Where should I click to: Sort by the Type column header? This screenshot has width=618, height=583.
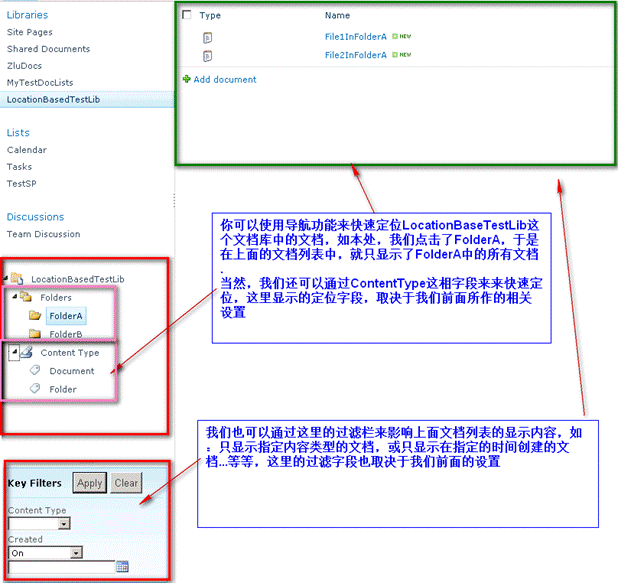point(210,15)
